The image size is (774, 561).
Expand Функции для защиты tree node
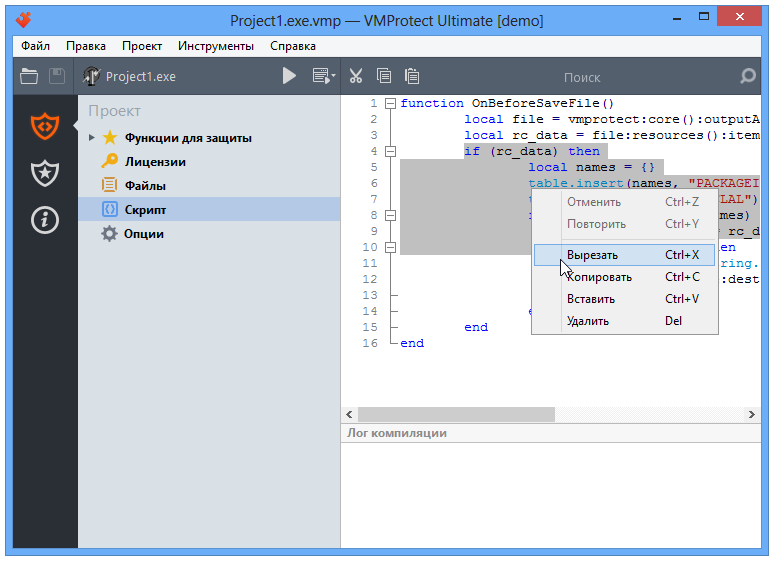point(91,137)
